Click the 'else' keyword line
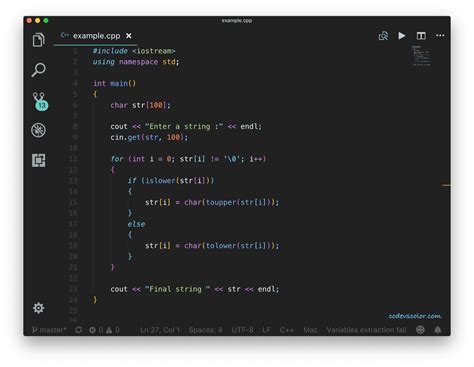 tap(136, 224)
